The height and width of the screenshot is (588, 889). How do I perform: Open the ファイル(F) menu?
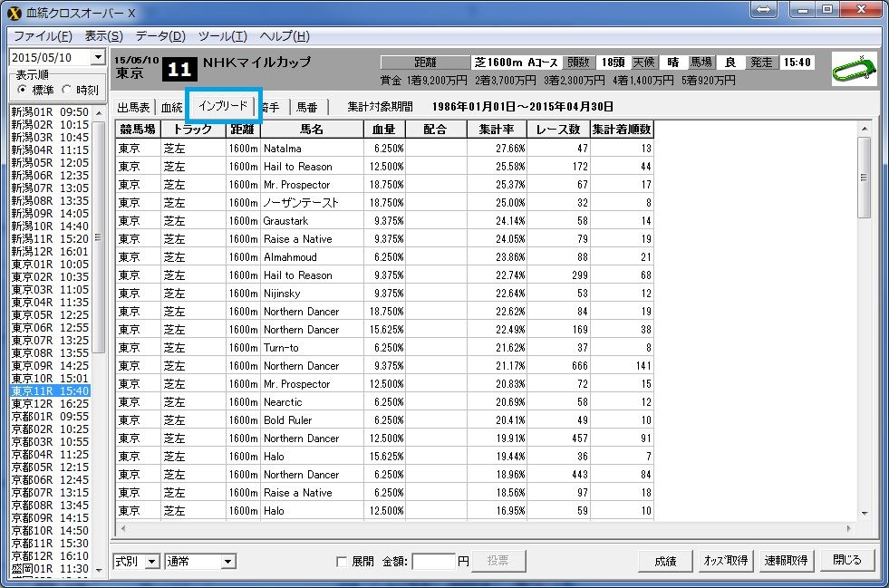[x=43, y=36]
